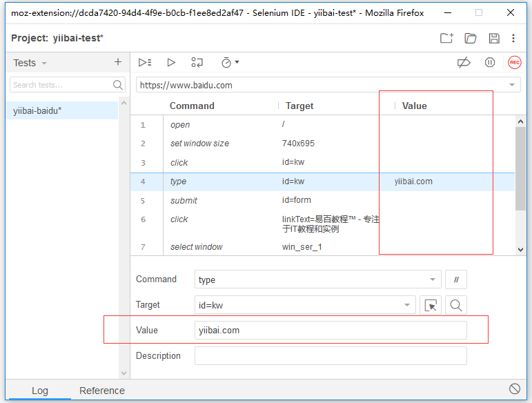Add a new test with plus icon

(x=118, y=61)
